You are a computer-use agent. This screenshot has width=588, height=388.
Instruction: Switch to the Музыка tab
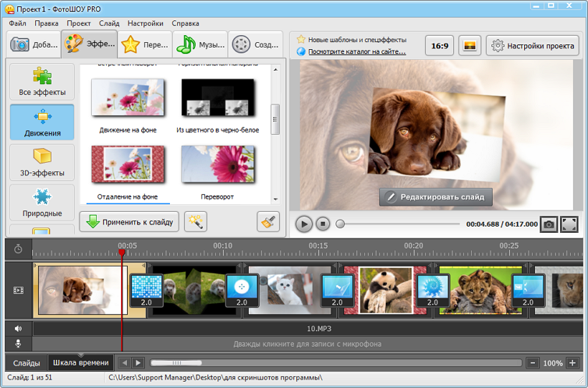click(200, 44)
